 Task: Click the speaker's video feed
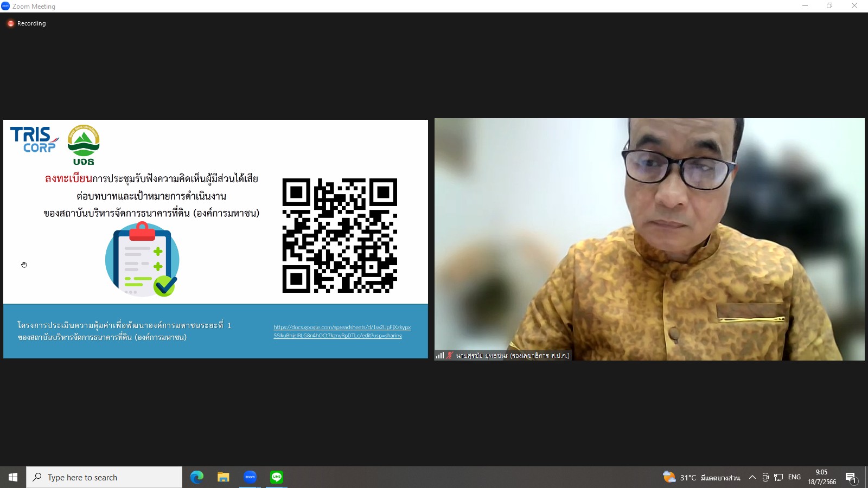click(x=649, y=239)
